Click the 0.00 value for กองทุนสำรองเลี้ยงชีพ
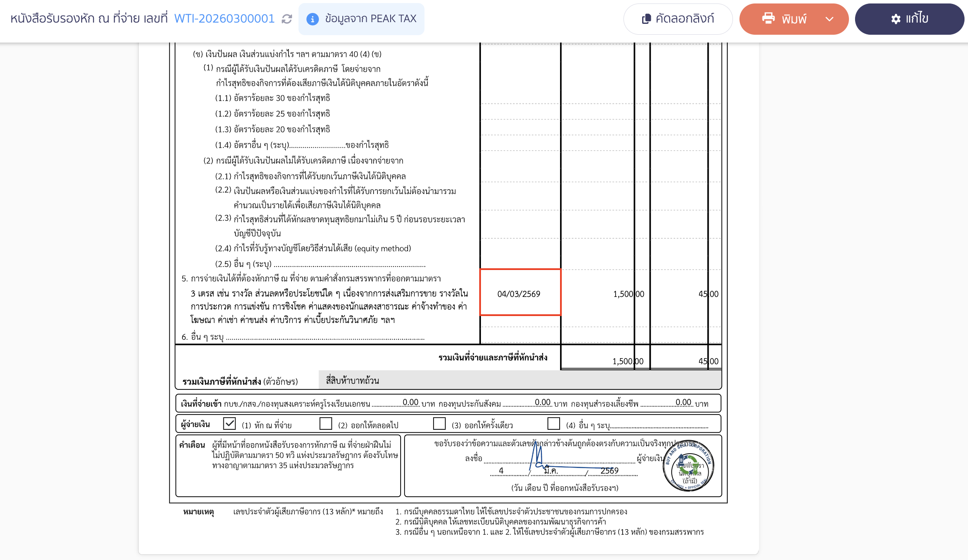This screenshot has width=968, height=560. tap(683, 402)
